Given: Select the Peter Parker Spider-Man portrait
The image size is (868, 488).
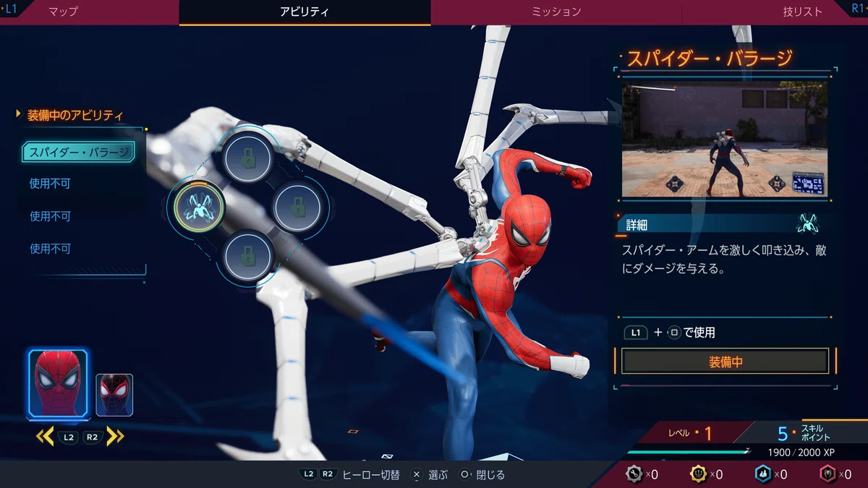Looking at the screenshot, I should [59, 384].
